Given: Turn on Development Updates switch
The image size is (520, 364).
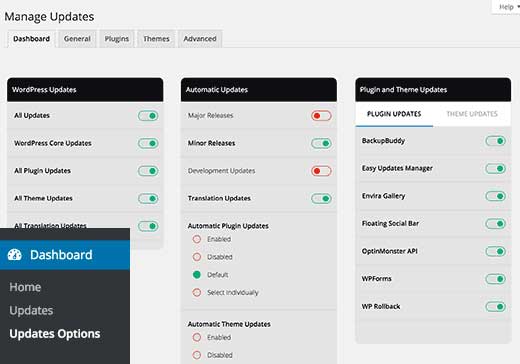Looking at the screenshot, I should tap(321, 171).
